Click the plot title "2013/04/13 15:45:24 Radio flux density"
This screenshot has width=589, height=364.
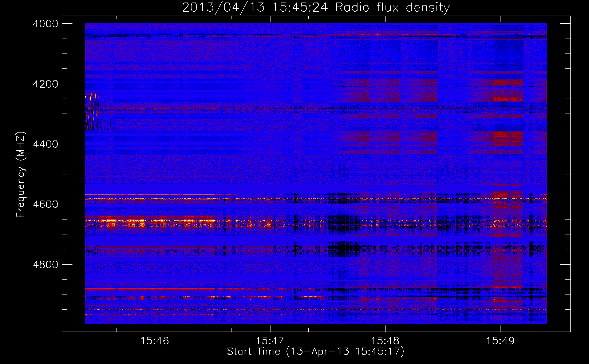click(x=316, y=7)
